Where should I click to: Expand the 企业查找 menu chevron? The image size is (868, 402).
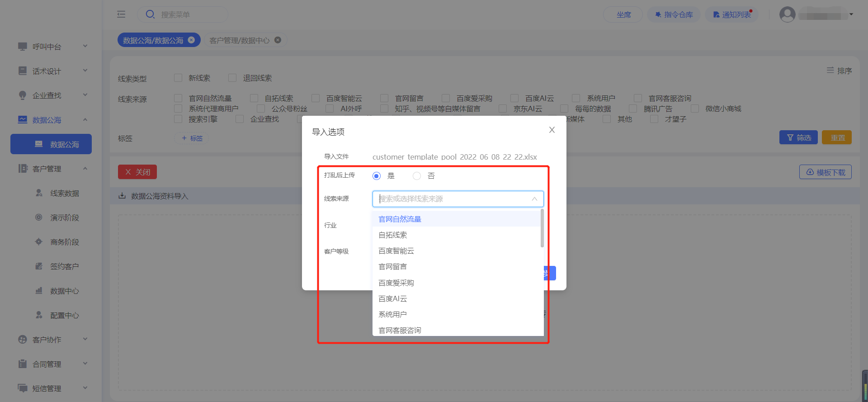coord(85,95)
